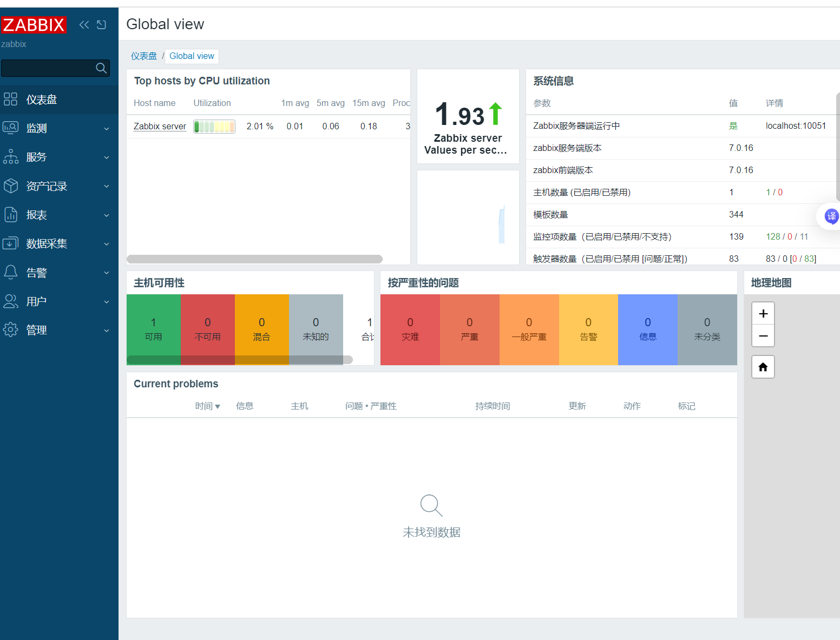
Task: Expand the 服务 menu chevron
Action: [x=107, y=157]
